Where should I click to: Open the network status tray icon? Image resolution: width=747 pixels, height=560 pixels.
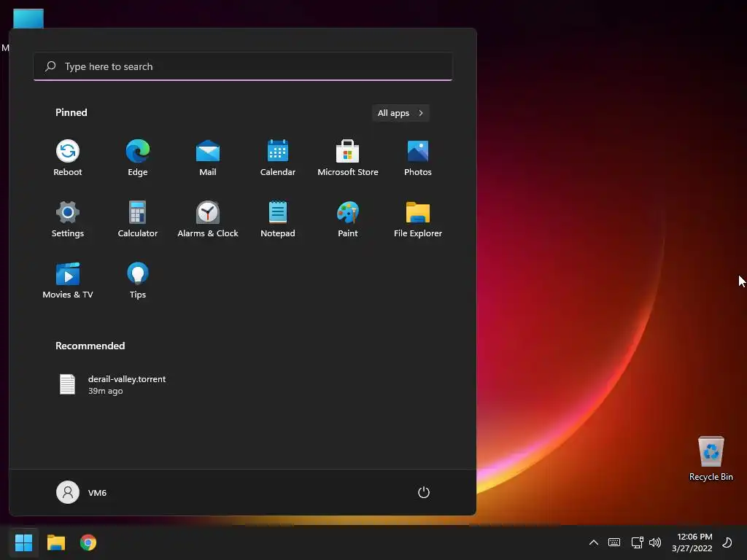(x=637, y=542)
